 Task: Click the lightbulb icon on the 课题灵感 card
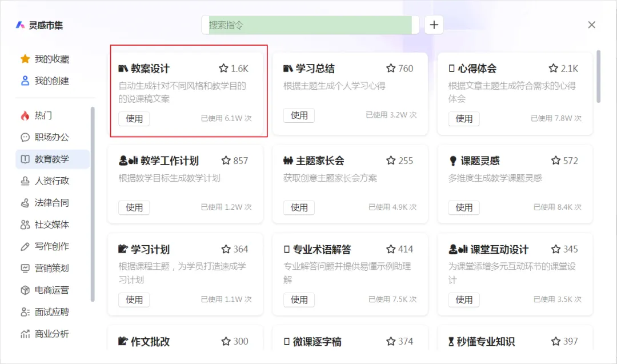(452, 161)
